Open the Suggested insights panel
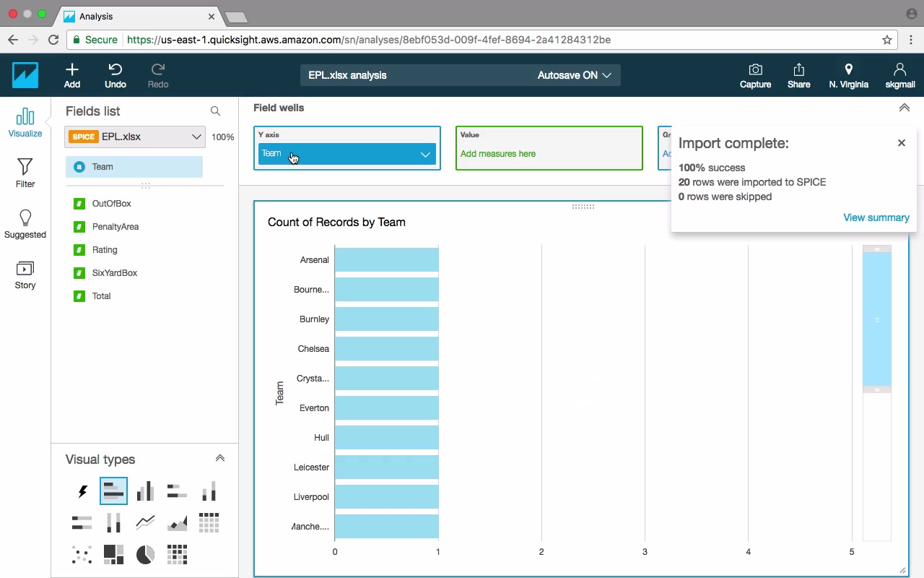This screenshot has width=924, height=578. click(x=25, y=224)
